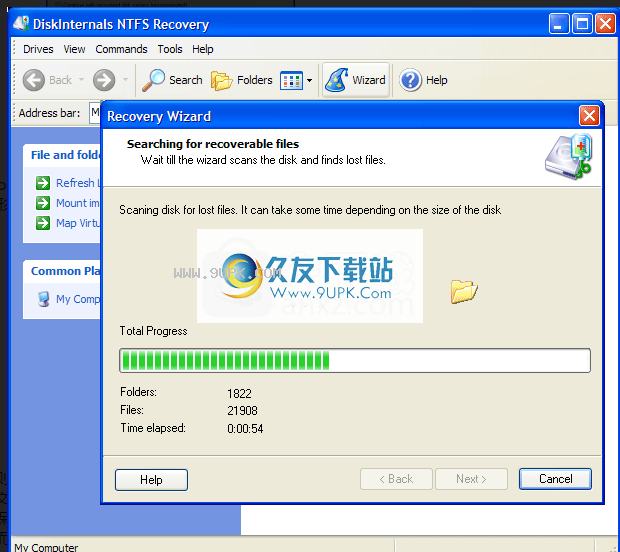Open the Drives menu
Image resolution: width=620 pixels, height=552 pixels.
38,49
